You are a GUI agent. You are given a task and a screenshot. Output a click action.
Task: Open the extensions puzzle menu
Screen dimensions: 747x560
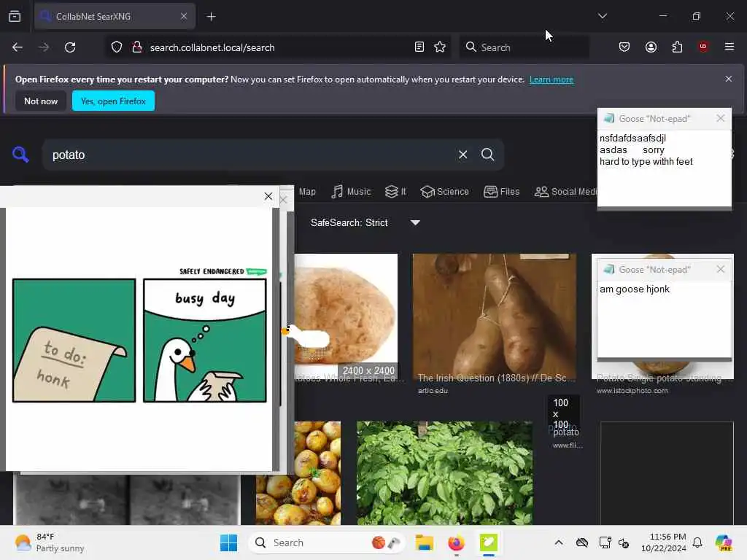point(677,47)
